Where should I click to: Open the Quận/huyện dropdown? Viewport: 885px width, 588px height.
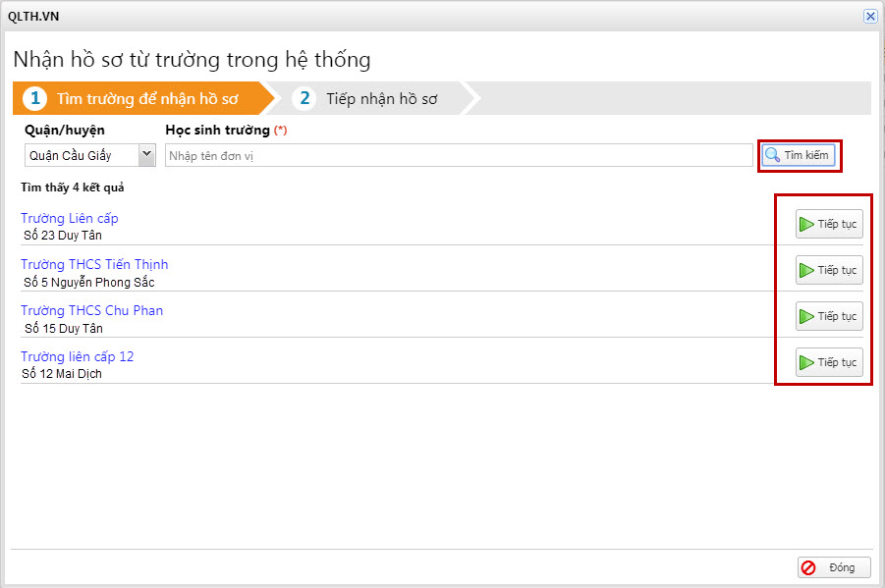pos(147,154)
